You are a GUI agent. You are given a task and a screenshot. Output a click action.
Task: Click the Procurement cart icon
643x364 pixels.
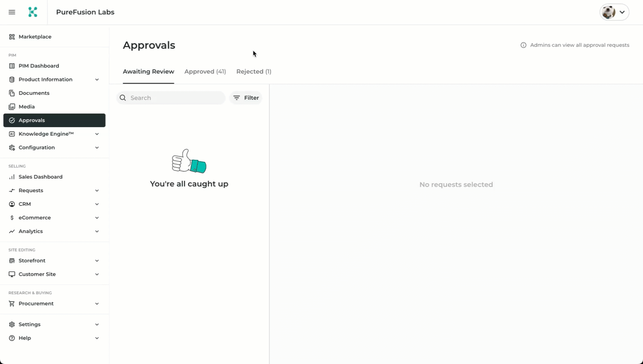pos(12,304)
